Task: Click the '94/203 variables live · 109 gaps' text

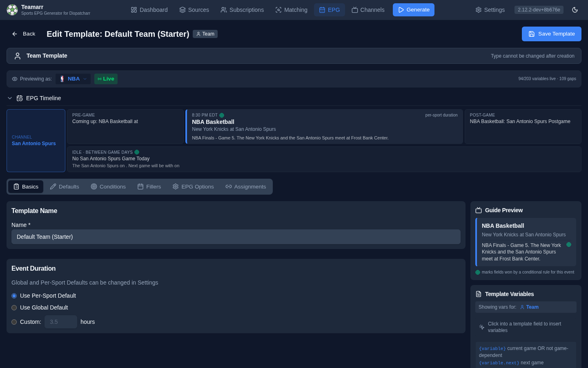Action: tap(547, 79)
